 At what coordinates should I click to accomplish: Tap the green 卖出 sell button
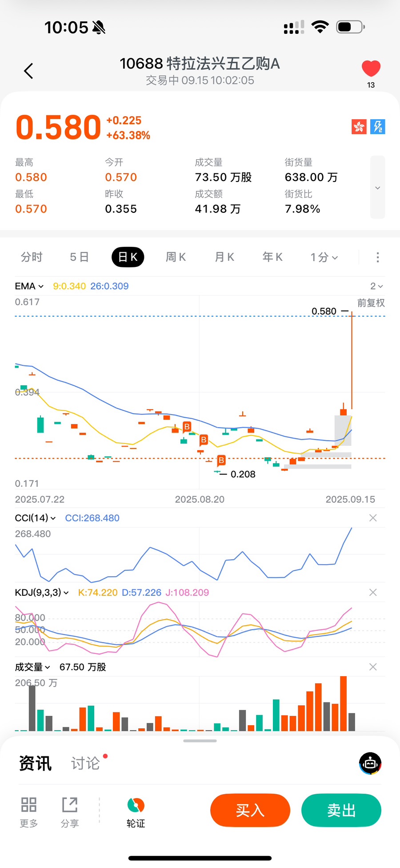point(341,810)
